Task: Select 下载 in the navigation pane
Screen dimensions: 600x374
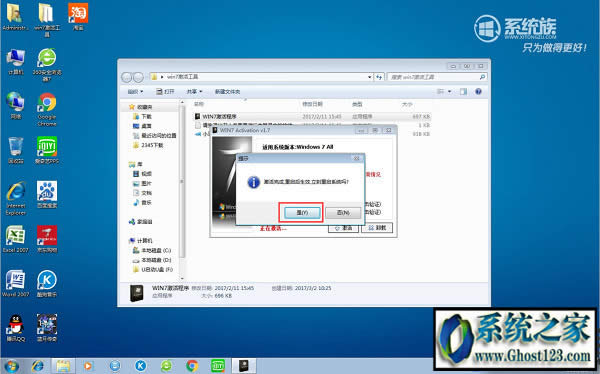Action: 142,116
